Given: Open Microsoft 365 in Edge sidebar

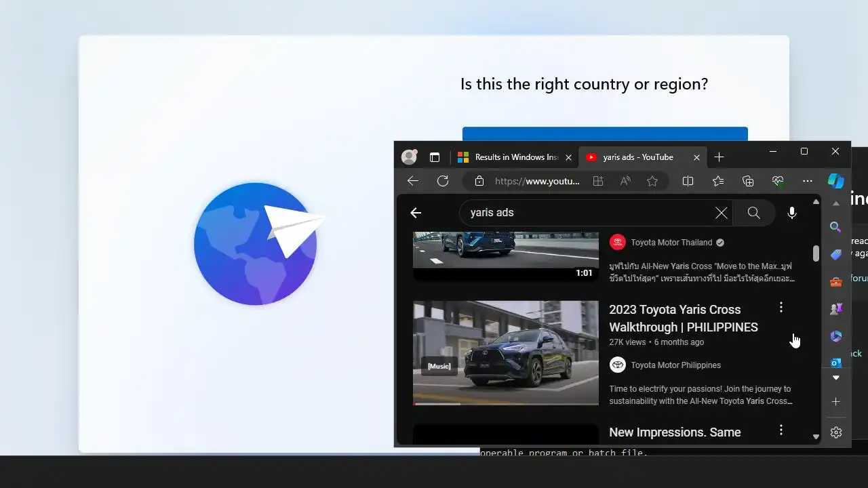Looking at the screenshot, I should click(x=836, y=335).
